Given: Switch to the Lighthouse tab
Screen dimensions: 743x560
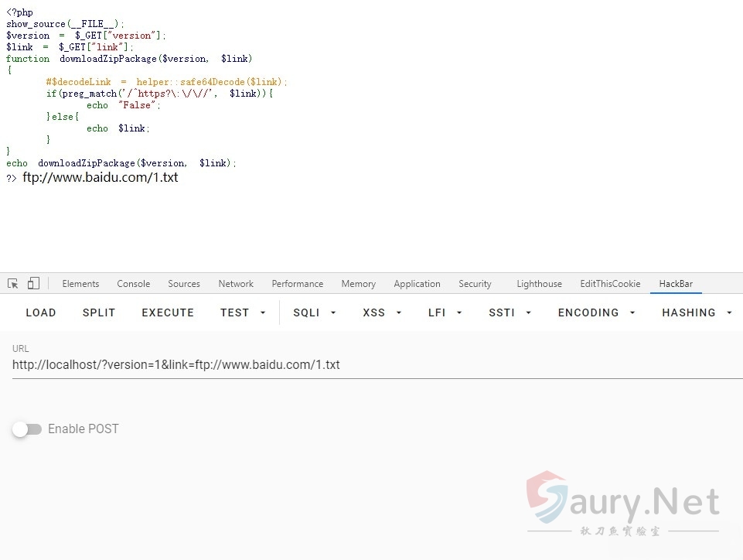Looking at the screenshot, I should pyautogui.click(x=539, y=284).
